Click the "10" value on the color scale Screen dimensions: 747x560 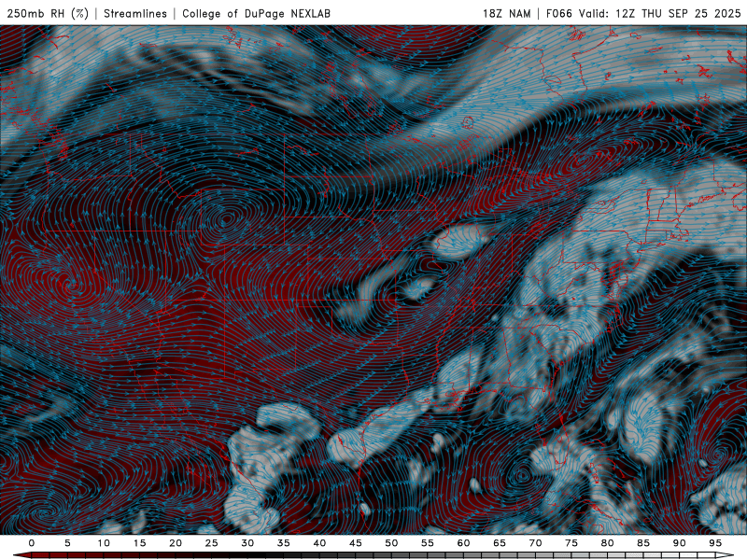coord(104,543)
